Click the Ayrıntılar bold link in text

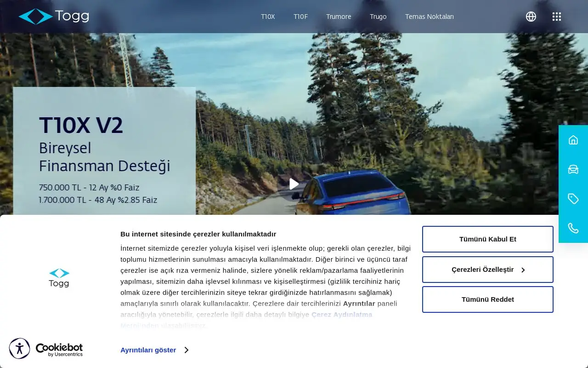coord(359,304)
